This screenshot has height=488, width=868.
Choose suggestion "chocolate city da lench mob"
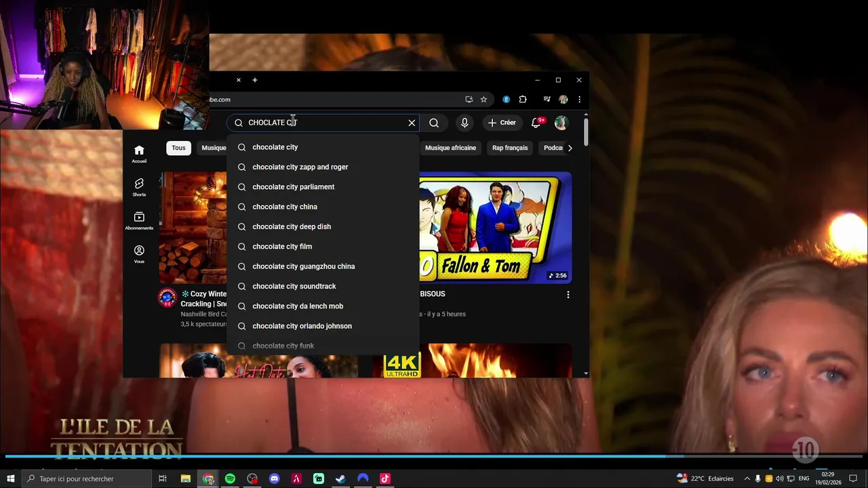pos(323,306)
